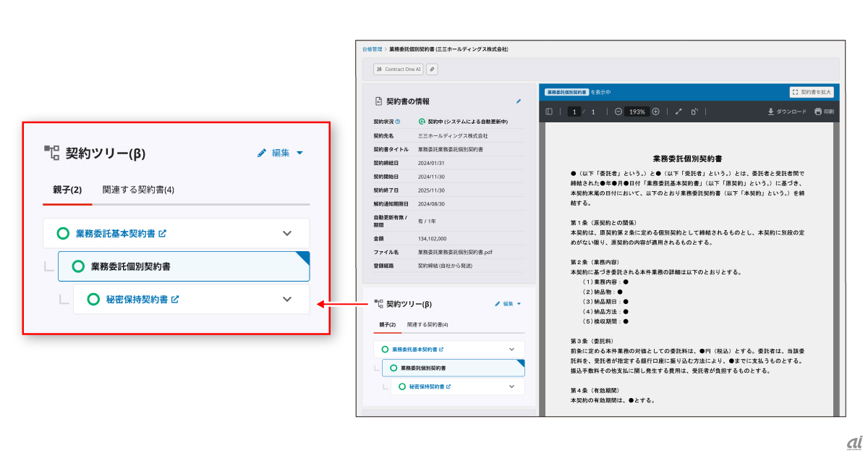Download the contract via ダウンロード
The width and height of the screenshot is (868, 456).
787,111
